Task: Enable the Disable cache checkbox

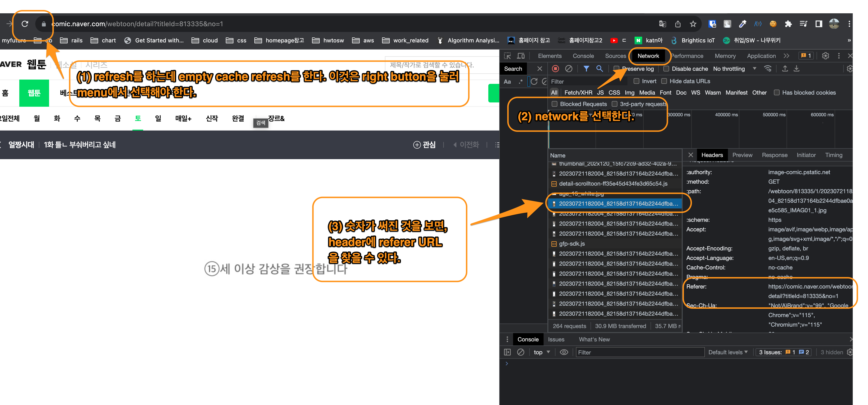Action: coord(666,69)
